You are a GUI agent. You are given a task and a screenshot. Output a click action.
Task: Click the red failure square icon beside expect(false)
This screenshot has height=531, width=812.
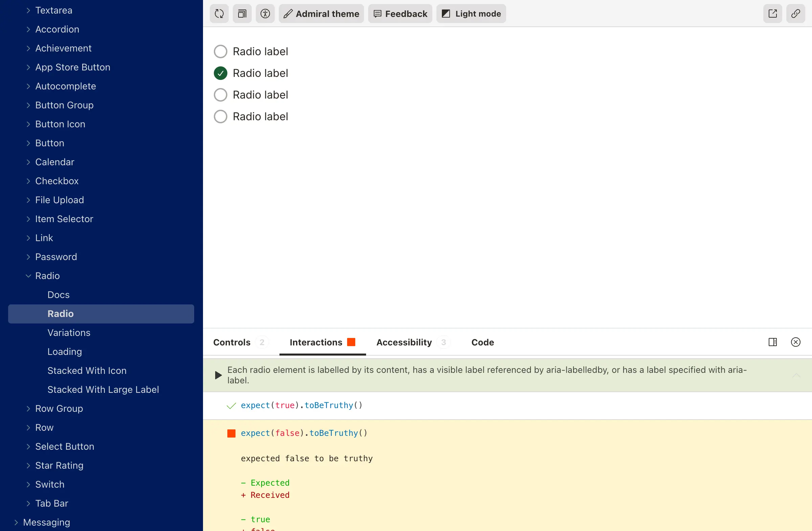tap(231, 433)
